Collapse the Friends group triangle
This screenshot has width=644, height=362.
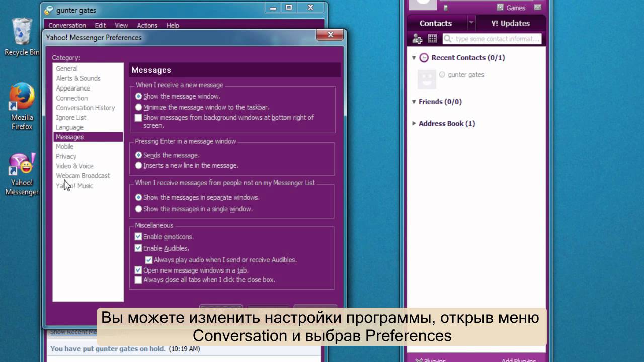click(x=414, y=102)
